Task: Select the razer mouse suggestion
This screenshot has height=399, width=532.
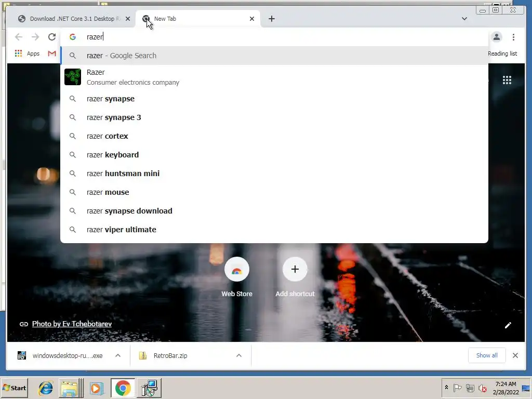Action: click(x=274, y=192)
